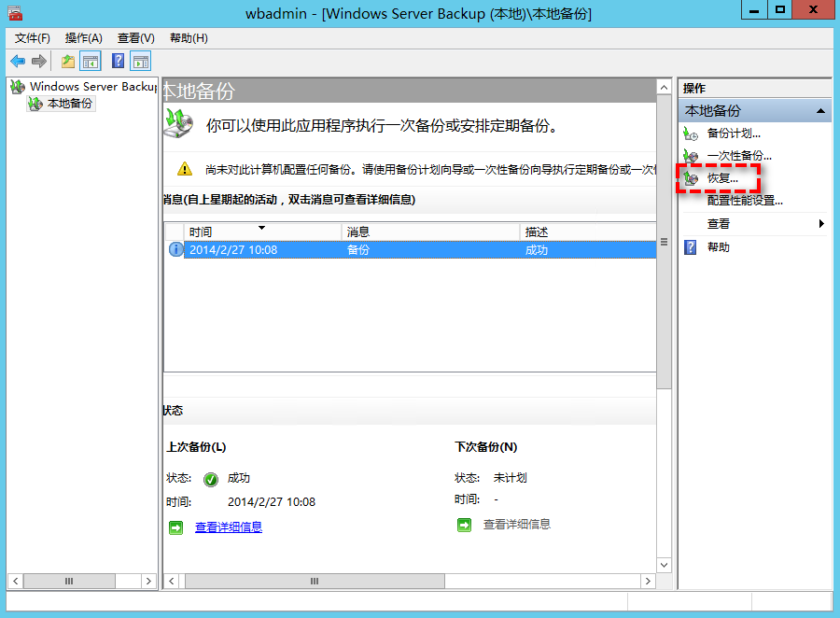Open the 操作(A) menu
This screenshot has width=840, height=618.
point(84,38)
